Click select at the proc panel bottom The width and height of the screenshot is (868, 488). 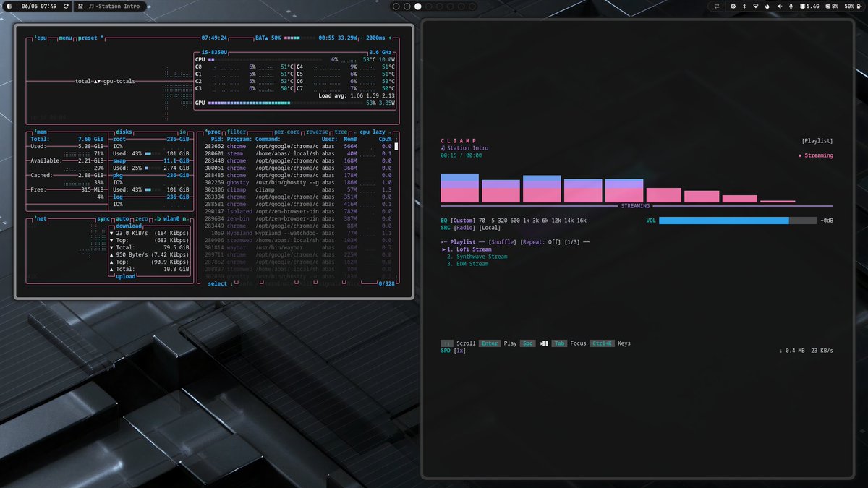tap(217, 283)
